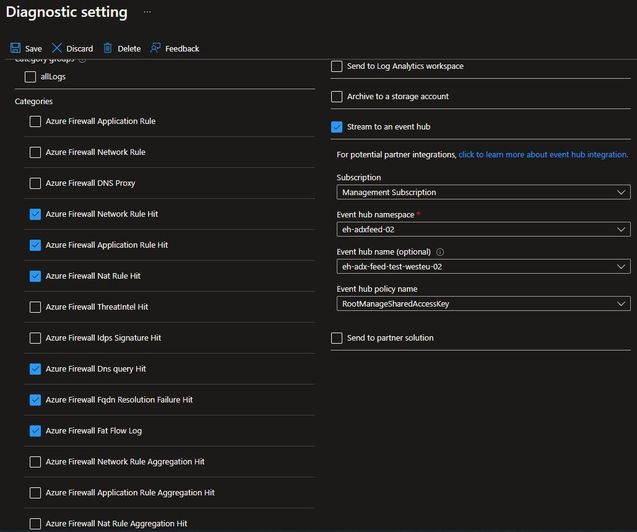Open the Event hub namespace dropdown

483,229
